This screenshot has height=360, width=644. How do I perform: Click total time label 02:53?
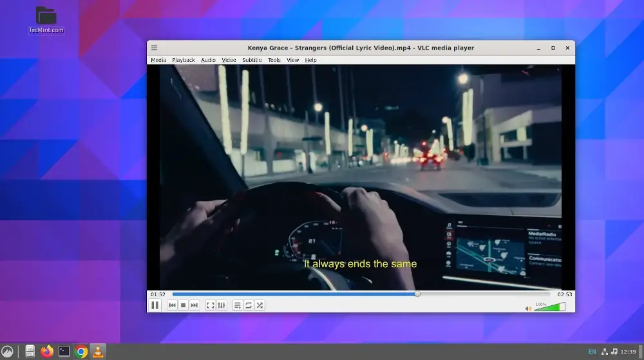[565, 294]
